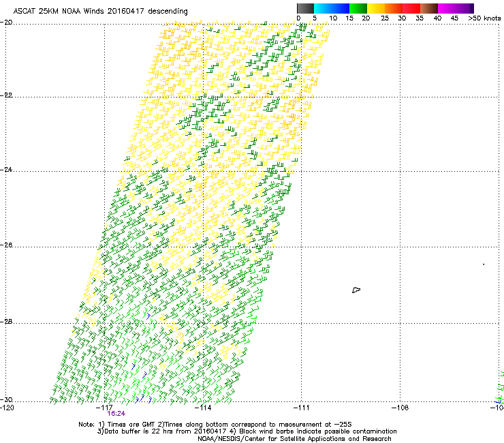Click the "25" legend scale label
Viewport: 504px width, 443px height.
pyautogui.click(x=385, y=18)
